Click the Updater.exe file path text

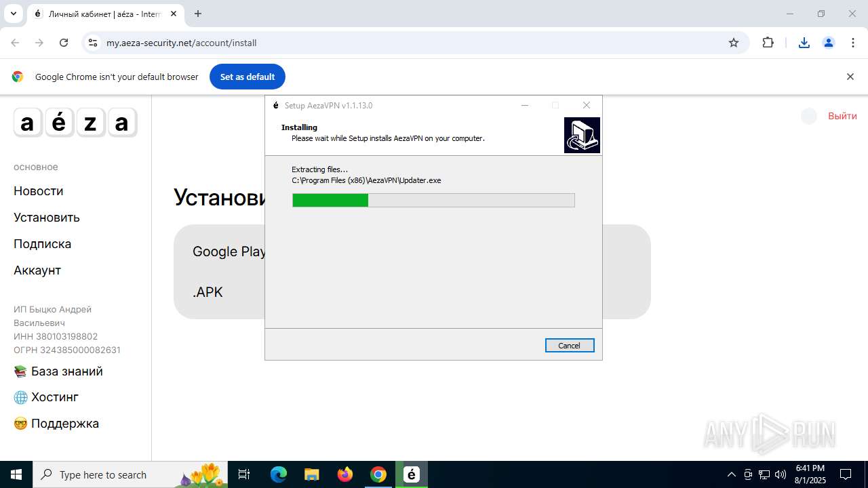tap(366, 180)
